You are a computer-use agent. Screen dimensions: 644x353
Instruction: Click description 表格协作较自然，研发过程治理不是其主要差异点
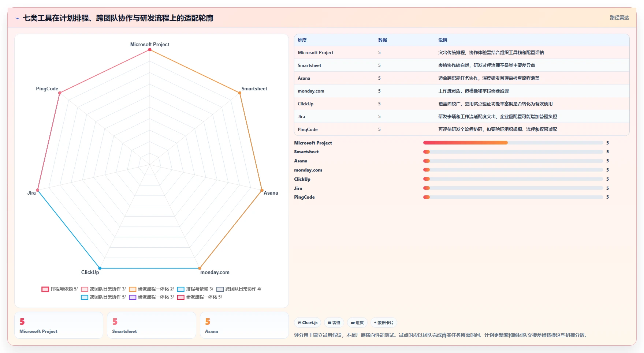coord(487,65)
